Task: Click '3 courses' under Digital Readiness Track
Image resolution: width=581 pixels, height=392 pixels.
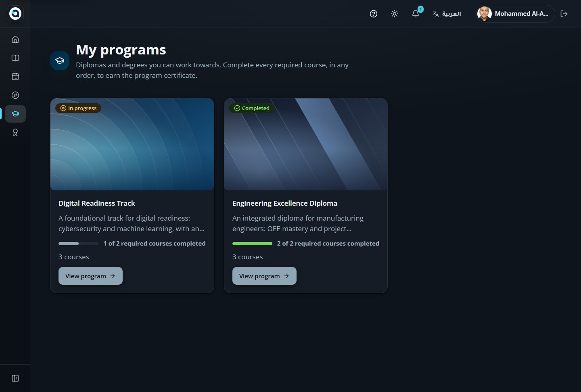Action: [74, 257]
